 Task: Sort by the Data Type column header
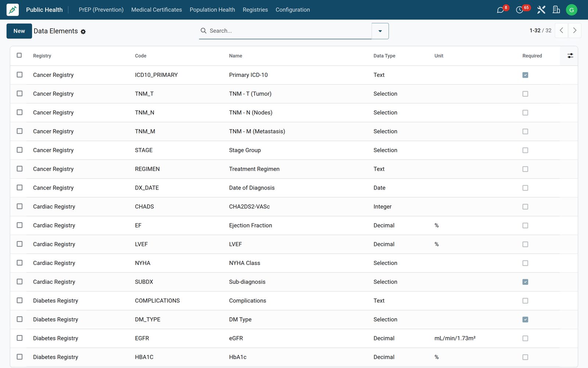pos(384,56)
